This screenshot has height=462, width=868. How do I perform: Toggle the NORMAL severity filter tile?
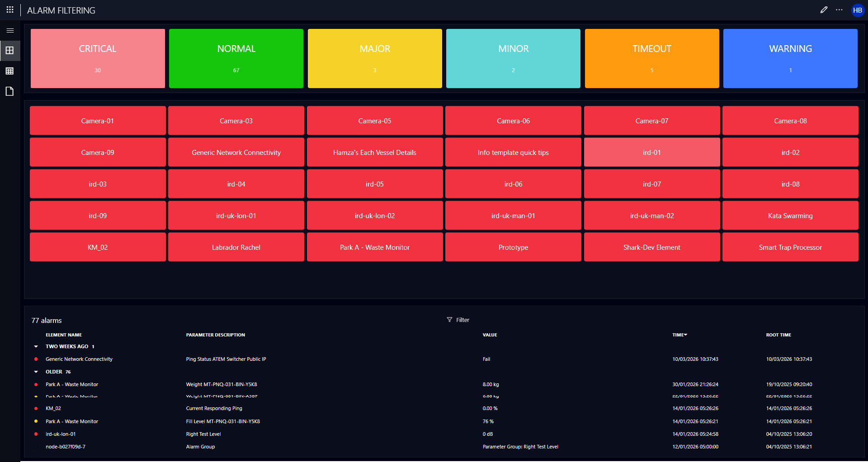(236, 58)
